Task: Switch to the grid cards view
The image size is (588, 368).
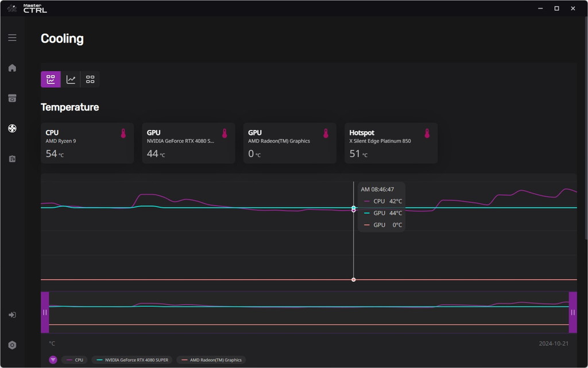Action: (90, 79)
